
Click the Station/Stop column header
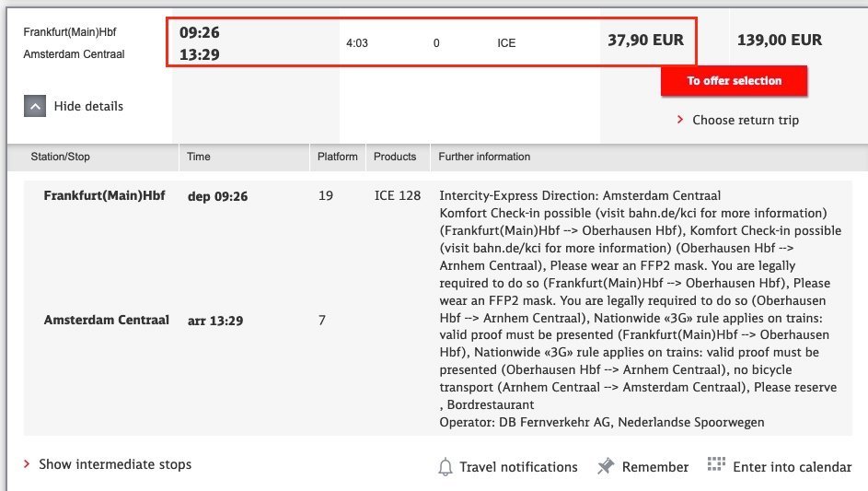tap(61, 157)
